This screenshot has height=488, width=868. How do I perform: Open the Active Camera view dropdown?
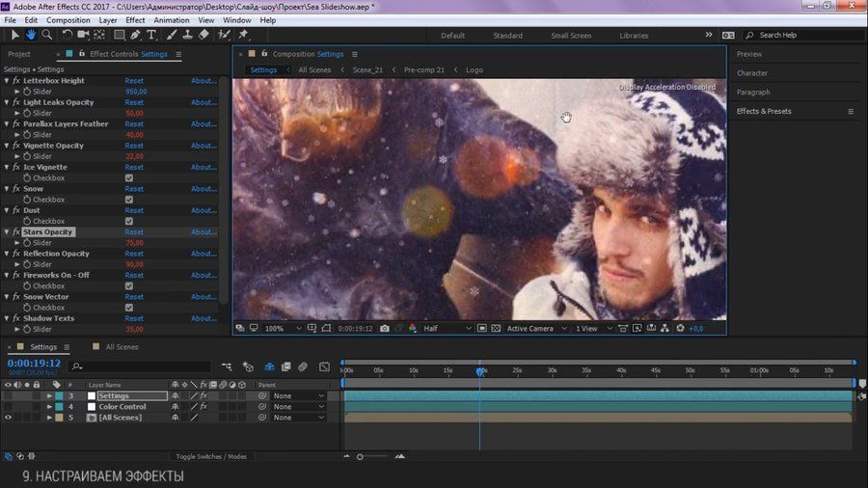(534, 329)
